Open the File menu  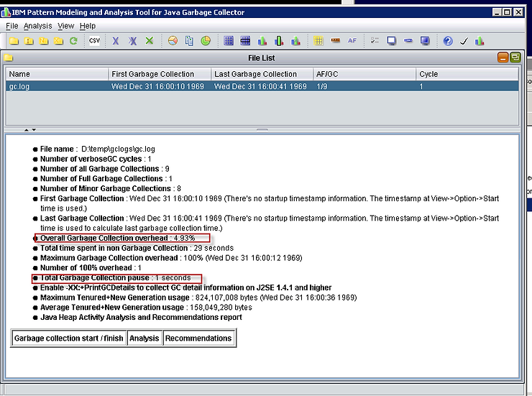pos(12,26)
